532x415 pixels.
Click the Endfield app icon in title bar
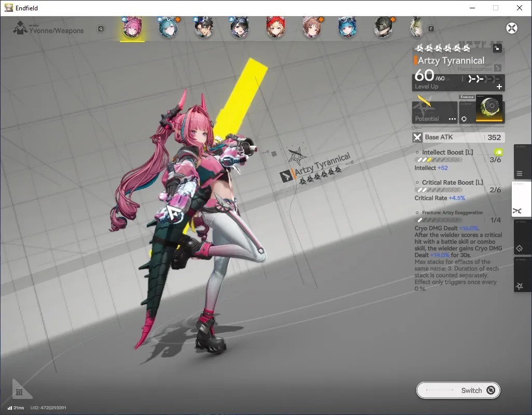tap(8, 8)
